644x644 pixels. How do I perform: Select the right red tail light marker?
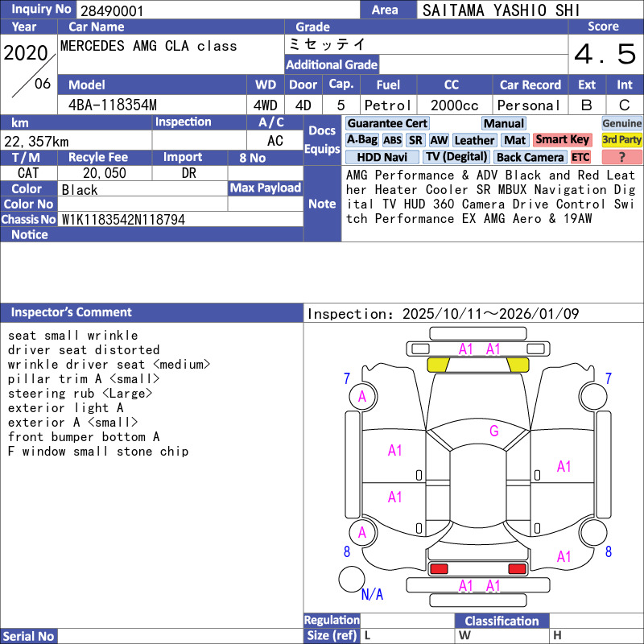tap(517, 569)
